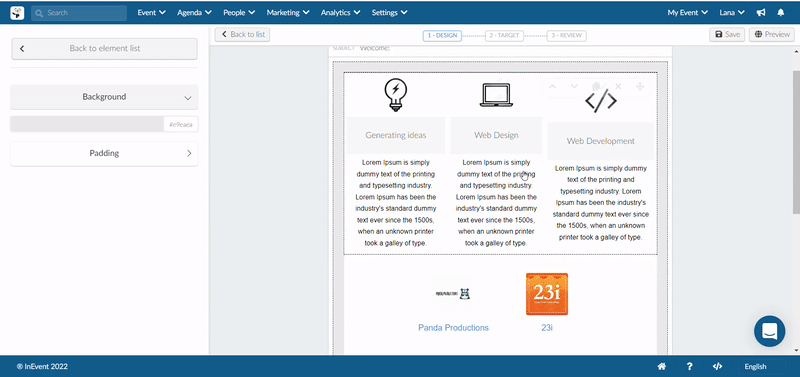Select the laptop image

click(496, 95)
